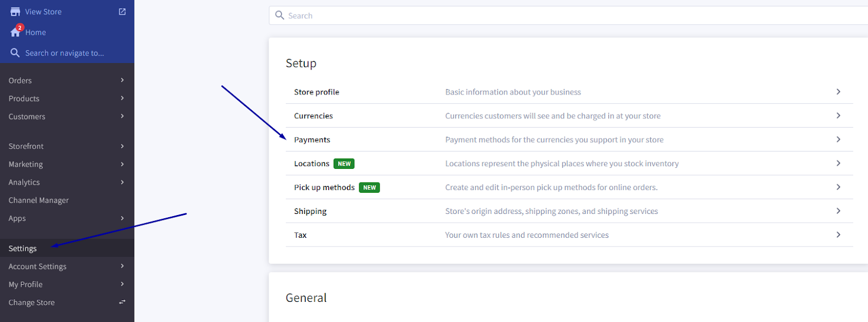Open Tax row chevron
The width and height of the screenshot is (868, 322).
(838, 235)
